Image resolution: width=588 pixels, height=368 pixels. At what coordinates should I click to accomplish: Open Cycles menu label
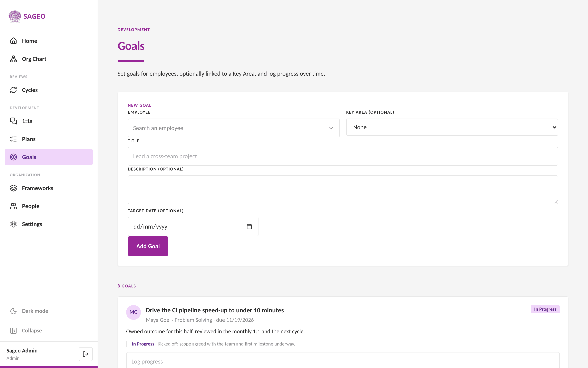click(x=30, y=90)
